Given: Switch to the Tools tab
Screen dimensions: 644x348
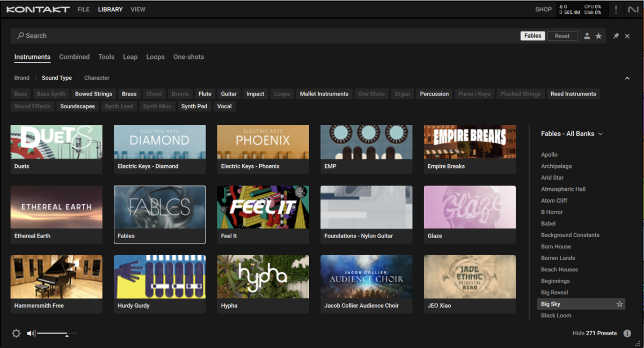Looking at the screenshot, I should pyautogui.click(x=106, y=57).
